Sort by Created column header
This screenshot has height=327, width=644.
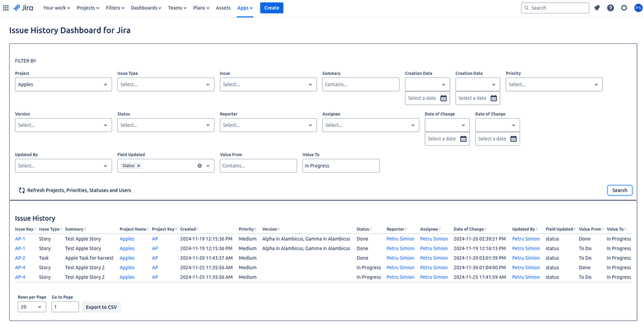tap(190, 229)
